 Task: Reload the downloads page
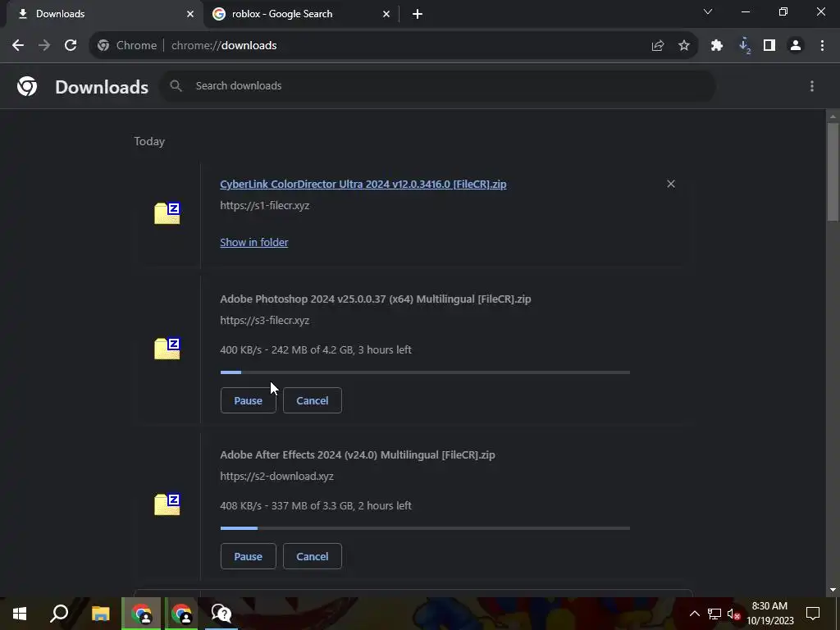pos(71,46)
